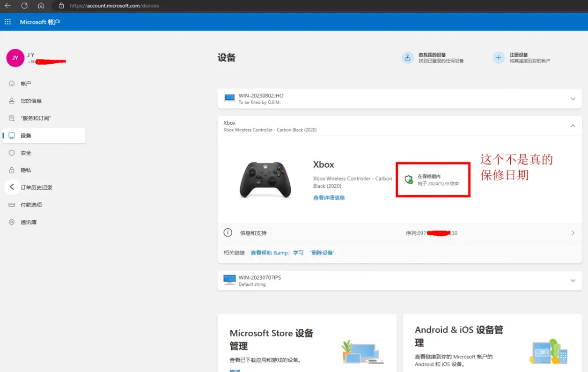Collapse the Xbox device card chevron
588x372 pixels.
coord(573,126)
